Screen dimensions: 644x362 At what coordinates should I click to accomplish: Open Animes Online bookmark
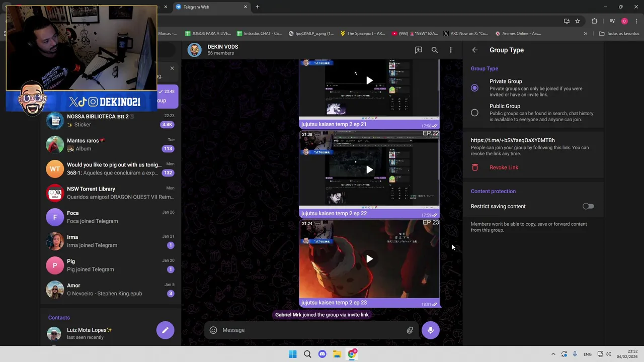click(x=518, y=34)
